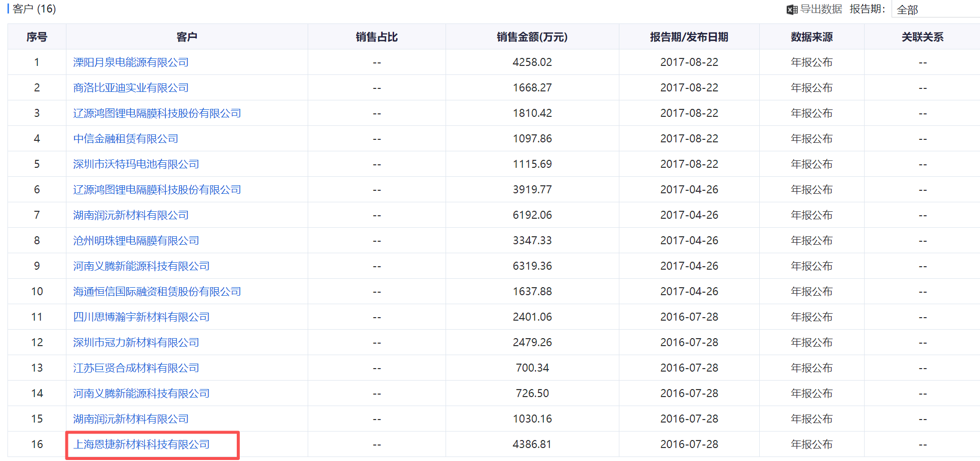The width and height of the screenshot is (980, 461).
Task: Open 深圳市冠力新材料有限公司 customer link
Action: 136,343
